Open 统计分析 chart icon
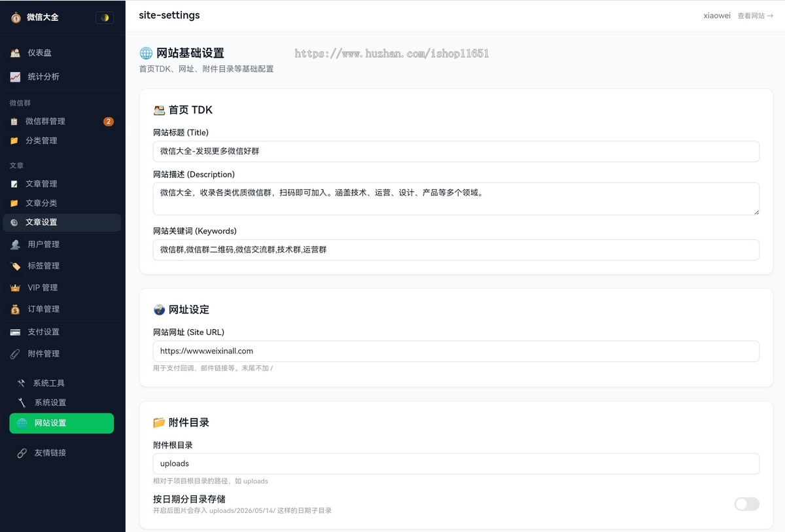The image size is (785, 532). pyautogui.click(x=15, y=77)
